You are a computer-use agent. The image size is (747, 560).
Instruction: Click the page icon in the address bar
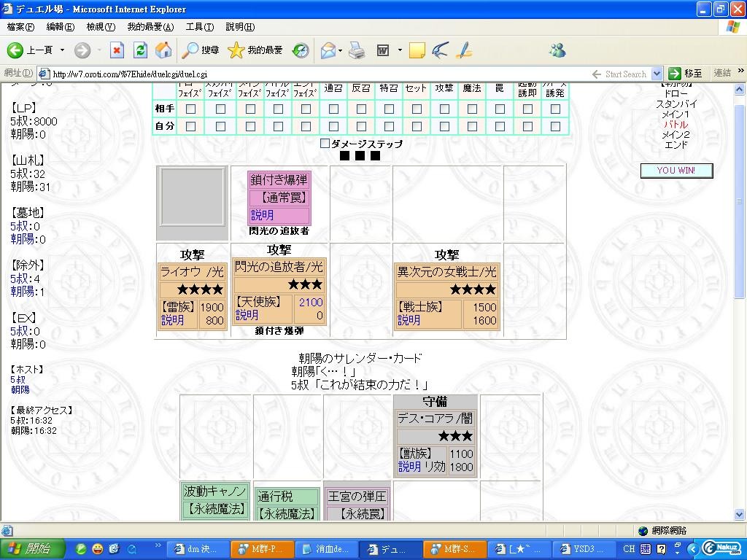[44, 74]
